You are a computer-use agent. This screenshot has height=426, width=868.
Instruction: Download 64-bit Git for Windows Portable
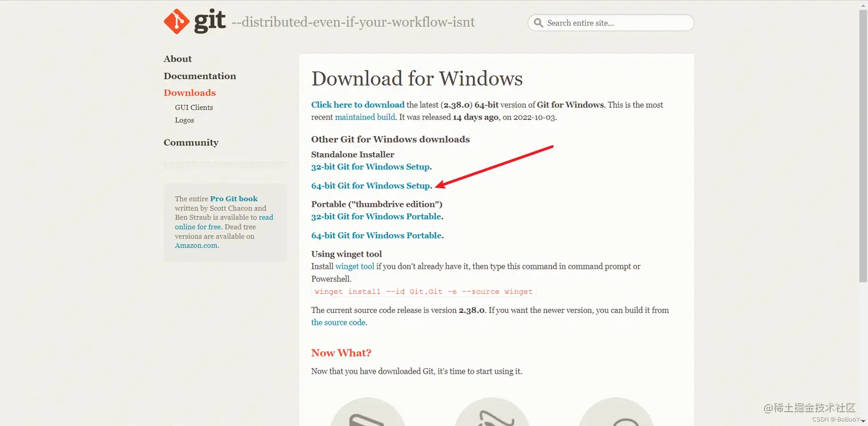point(377,235)
